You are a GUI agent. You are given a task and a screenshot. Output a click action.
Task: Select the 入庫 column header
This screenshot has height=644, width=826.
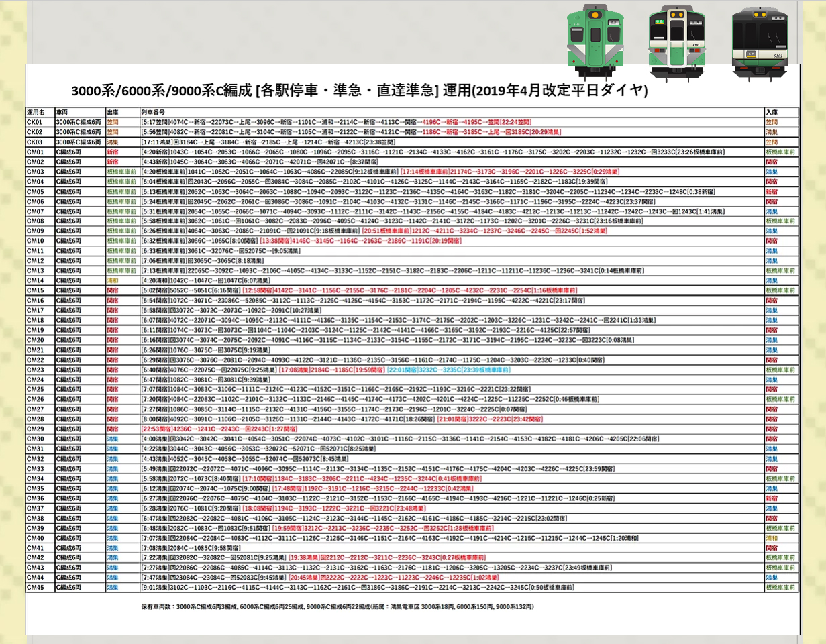pyautogui.click(x=772, y=112)
